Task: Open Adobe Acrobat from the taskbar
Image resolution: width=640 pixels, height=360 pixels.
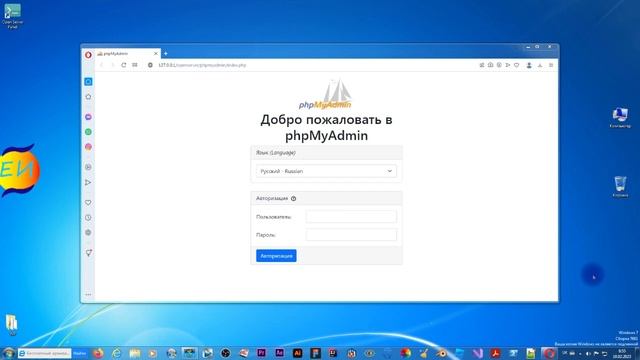Action: [495, 353]
